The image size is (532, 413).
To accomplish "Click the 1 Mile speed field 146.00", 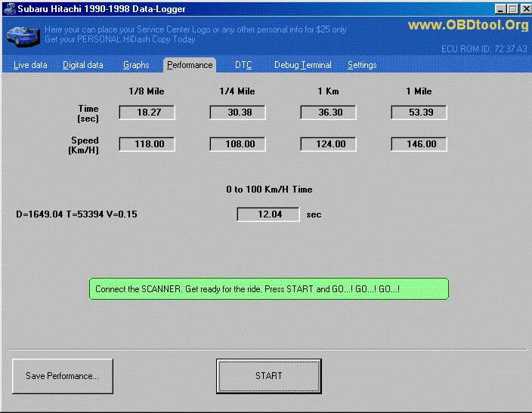I will coord(419,144).
